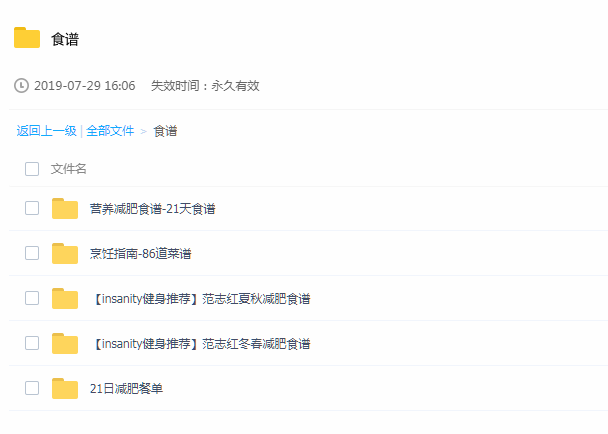Check the box for 21日减肥餐单
Viewport: 608px width, 434px height.
32,388
